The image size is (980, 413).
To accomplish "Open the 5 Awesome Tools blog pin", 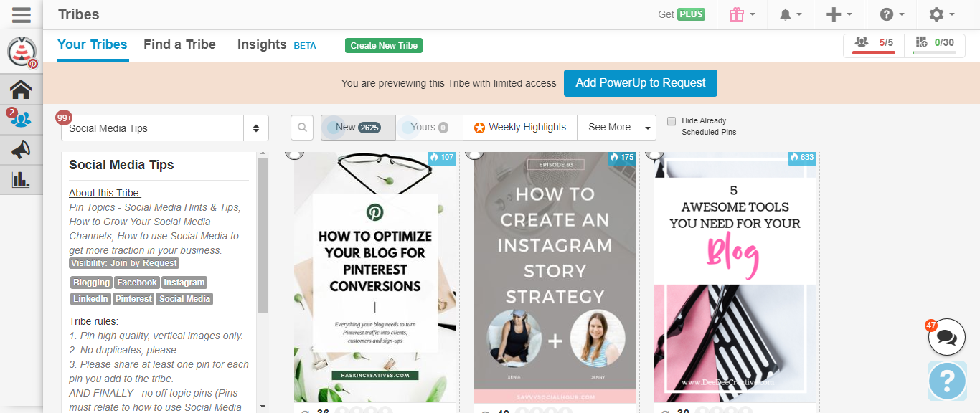I will 735,280.
